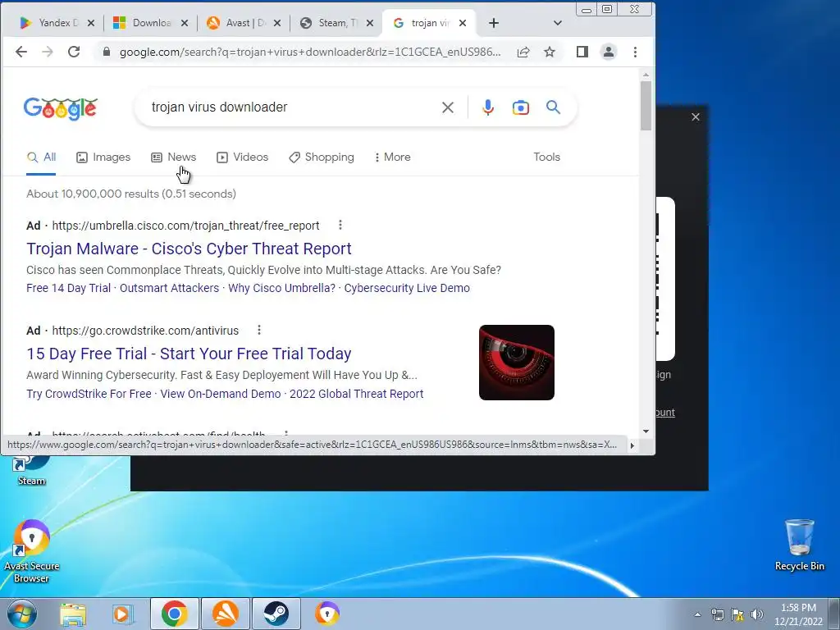Image resolution: width=840 pixels, height=630 pixels.
Task: Open 15 Day Free Trial CrowdStrike ad
Action: pos(189,354)
